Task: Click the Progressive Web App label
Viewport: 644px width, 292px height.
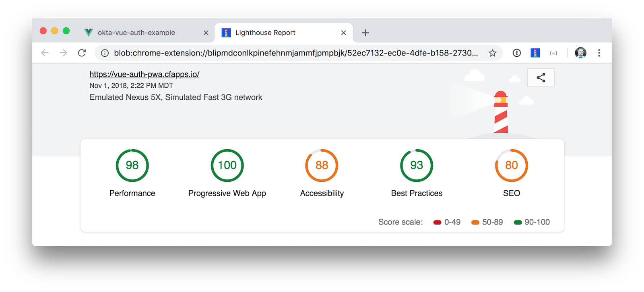Action: (227, 193)
